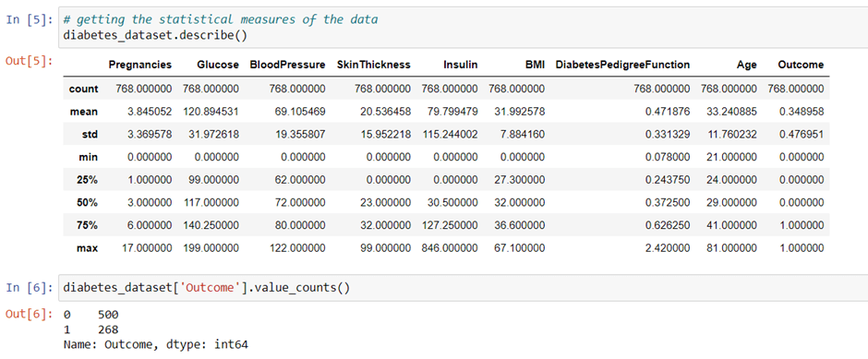Select the Out[6] output prompt label
This screenshot has width=868, height=359.
click(x=28, y=314)
